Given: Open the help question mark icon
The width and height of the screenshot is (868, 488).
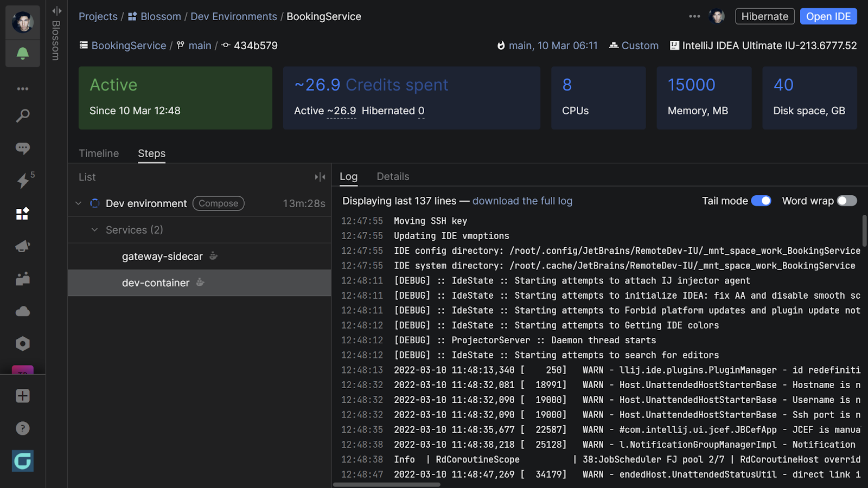Looking at the screenshot, I should [23, 428].
